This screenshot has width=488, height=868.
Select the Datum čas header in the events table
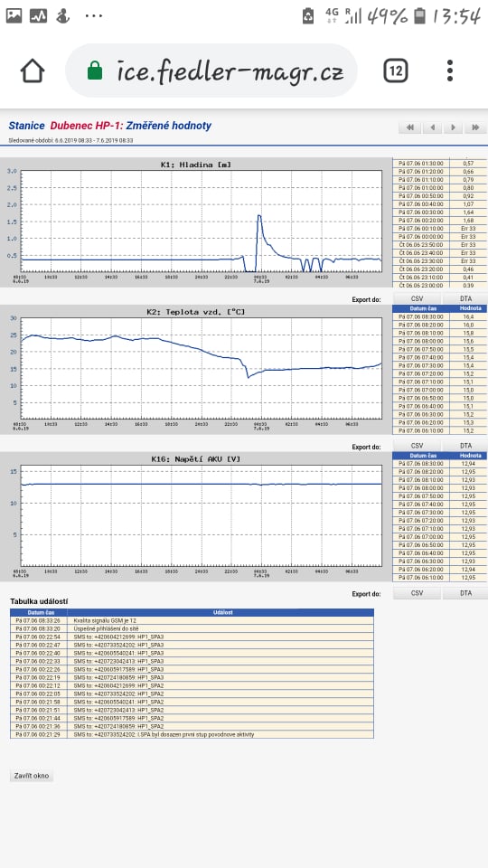coord(39,612)
